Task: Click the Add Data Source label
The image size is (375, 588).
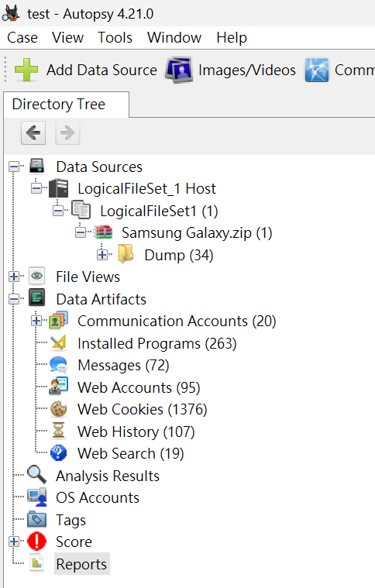Action: click(x=101, y=70)
